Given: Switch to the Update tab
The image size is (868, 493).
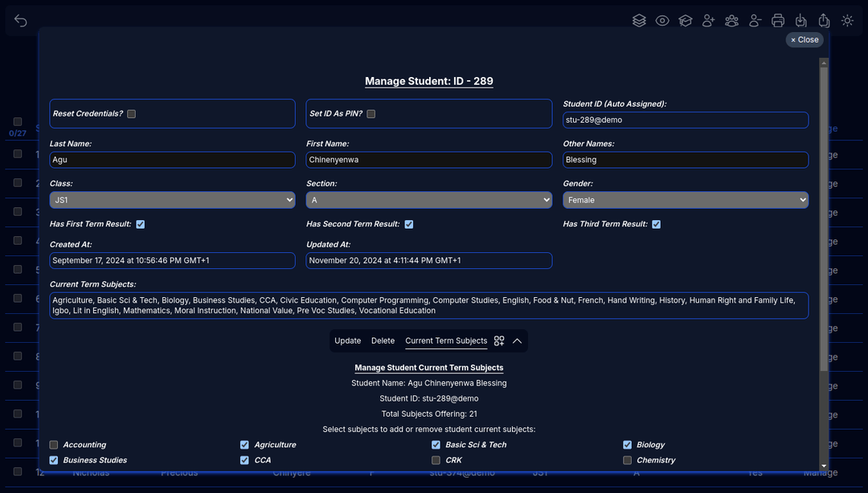Looking at the screenshot, I should pos(347,341).
